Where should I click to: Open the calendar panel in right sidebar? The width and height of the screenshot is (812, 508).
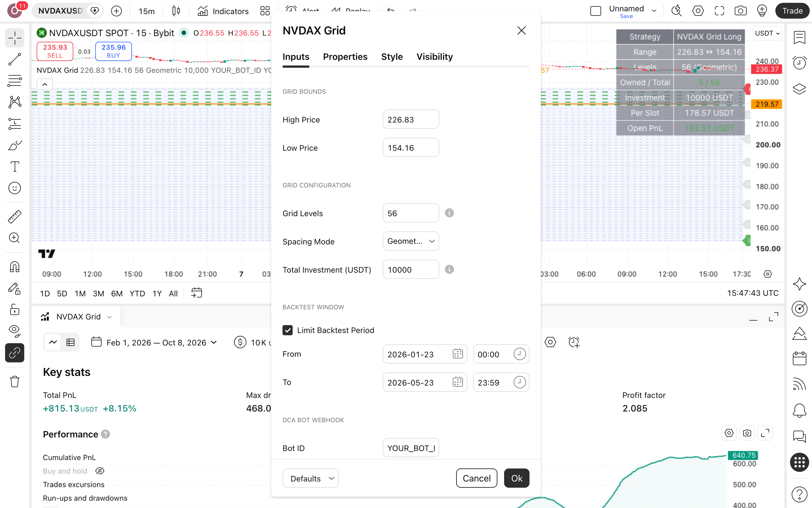click(x=799, y=358)
